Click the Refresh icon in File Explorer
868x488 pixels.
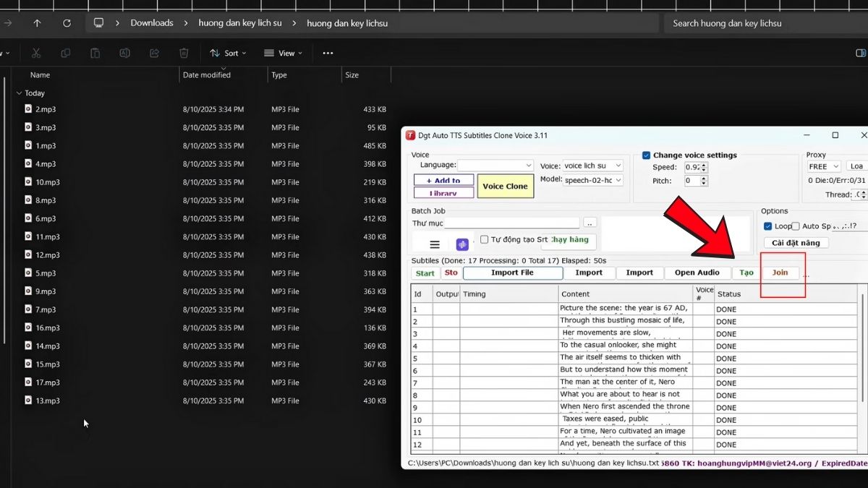67,23
